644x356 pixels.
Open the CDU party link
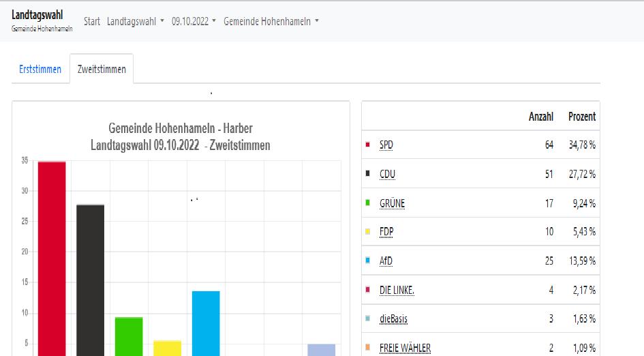[x=387, y=174]
